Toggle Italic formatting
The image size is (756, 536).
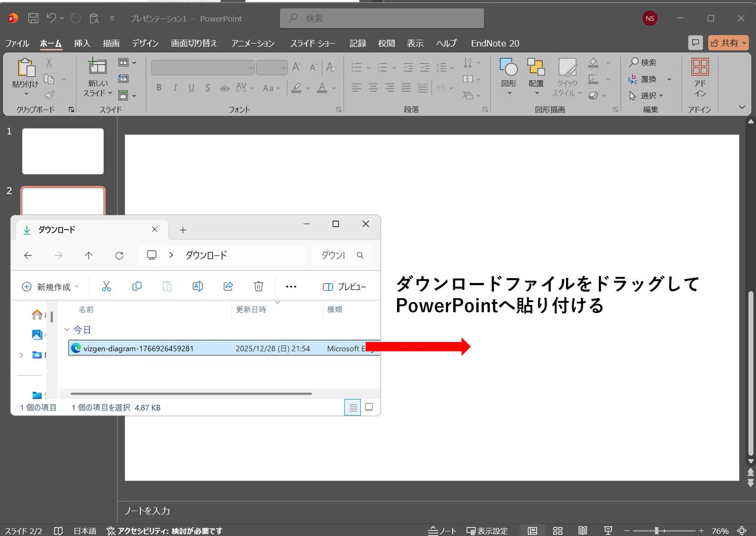[x=175, y=88]
